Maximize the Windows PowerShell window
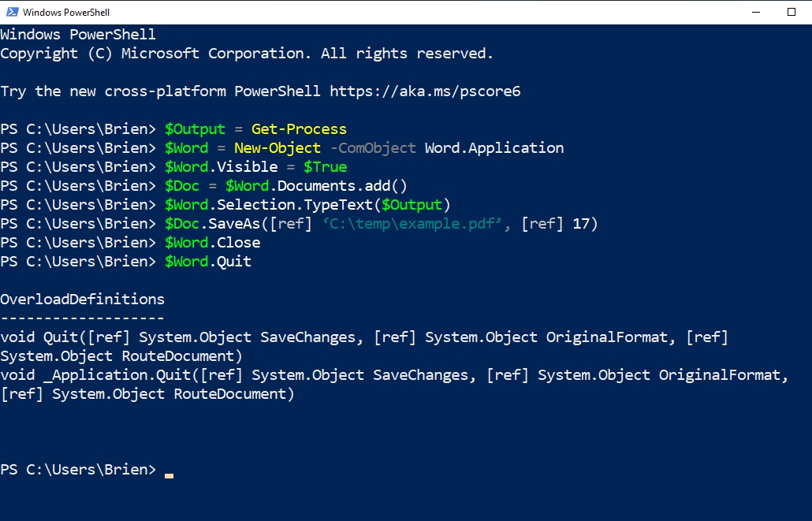812x521 pixels. [x=792, y=12]
